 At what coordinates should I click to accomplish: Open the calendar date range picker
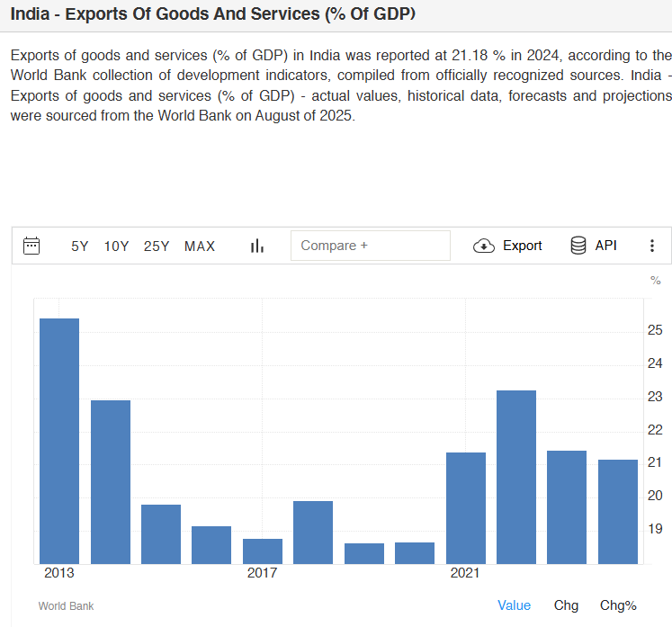31,246
